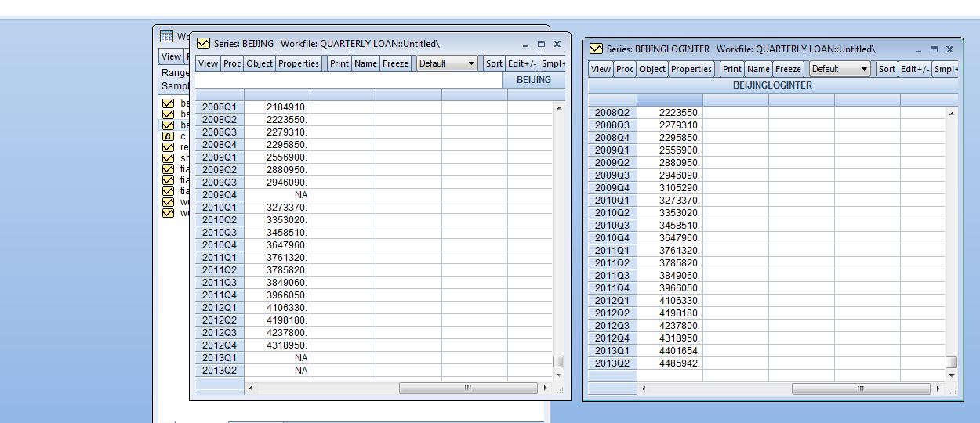Open Object menu in BEIJING series window
Screen dimensions: 980x423
click(x=260, y=63)
